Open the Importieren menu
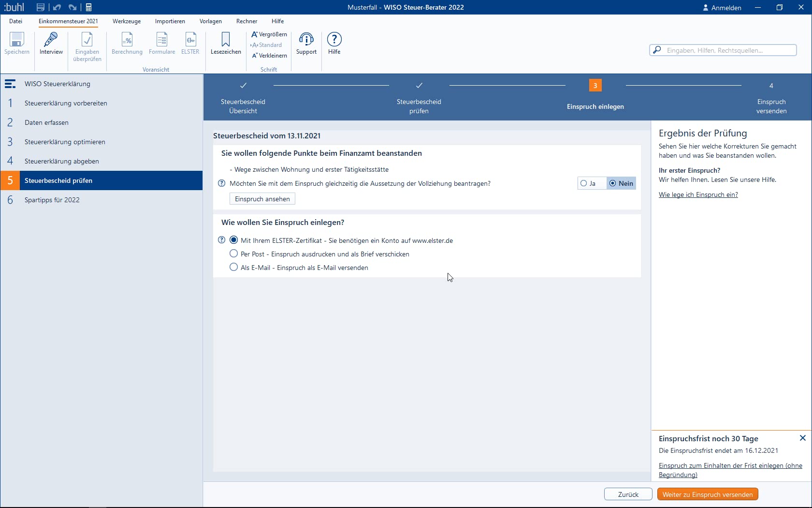 (x=170, y=21)
